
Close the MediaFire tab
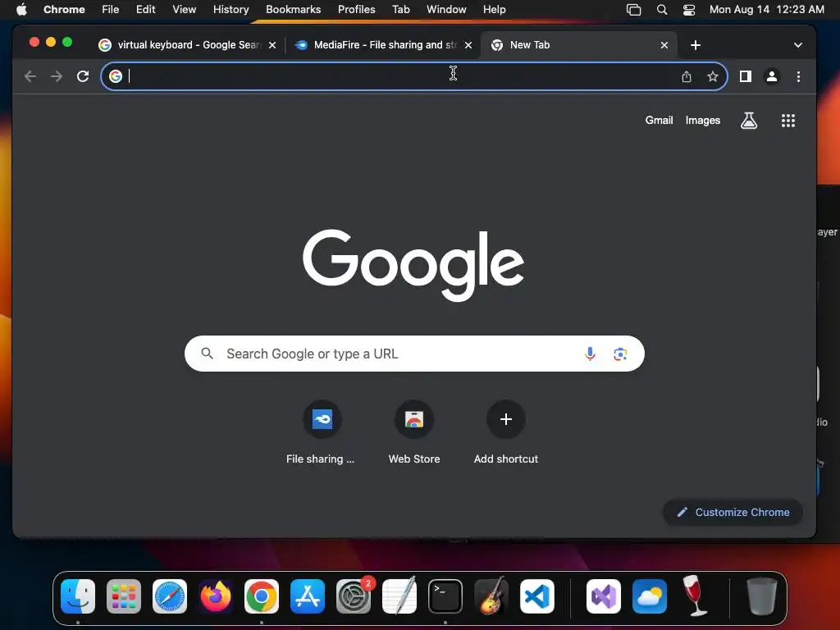[x=468, y=45]
